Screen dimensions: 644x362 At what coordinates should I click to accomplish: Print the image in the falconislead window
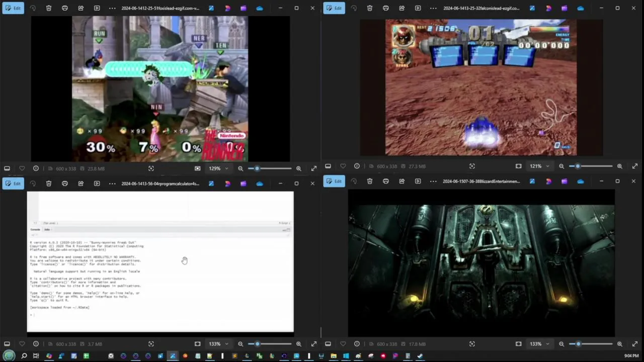coord(386,8)
